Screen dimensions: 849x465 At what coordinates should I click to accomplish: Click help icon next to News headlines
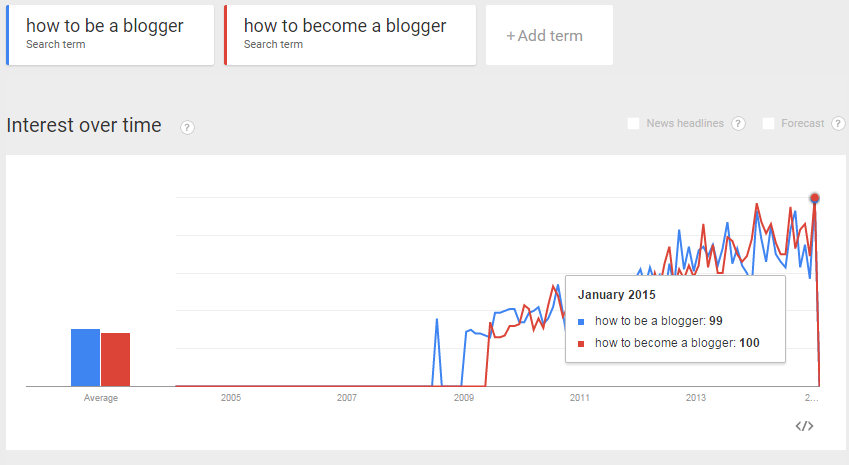(738, 123)
